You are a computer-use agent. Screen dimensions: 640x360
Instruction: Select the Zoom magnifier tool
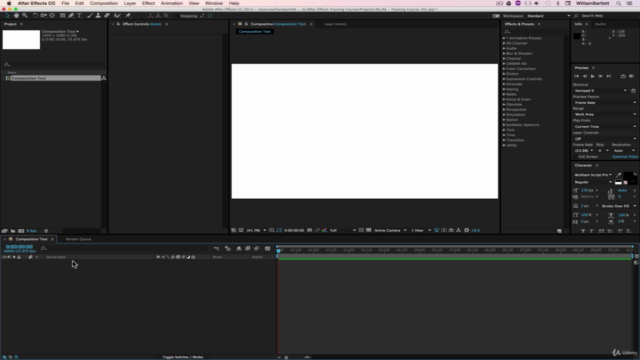25,16
